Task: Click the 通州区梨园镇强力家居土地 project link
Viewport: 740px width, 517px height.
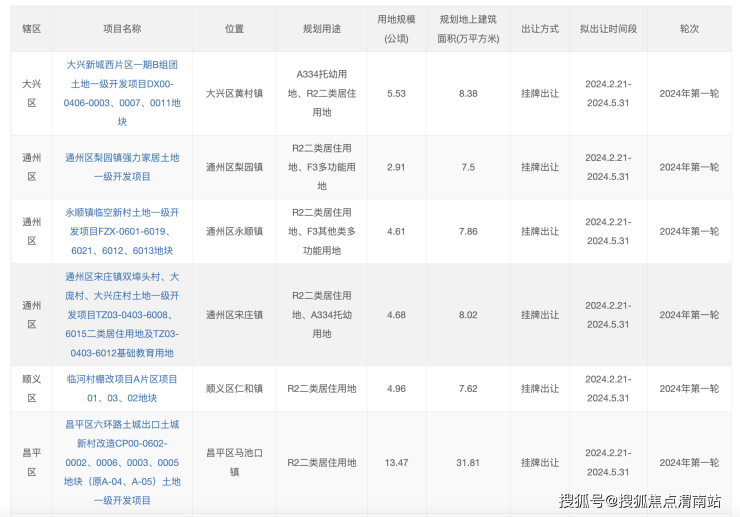Action: (x=122, y=167)
